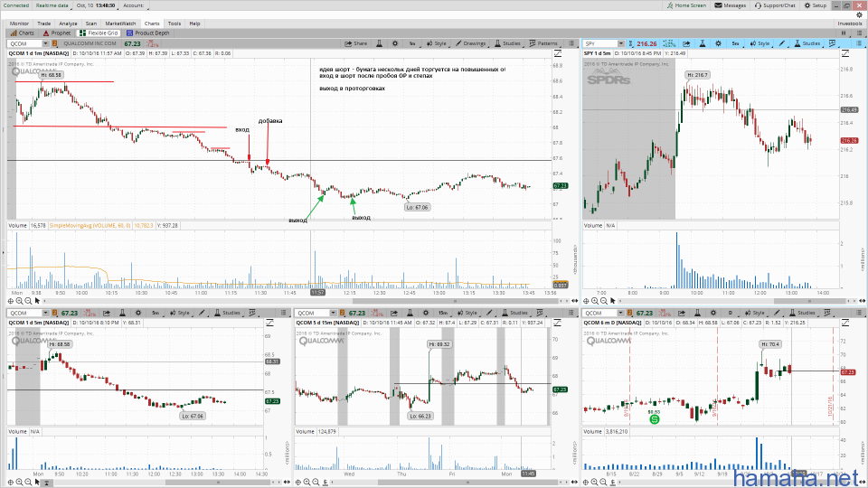The image size is (868, 488).
Task: Click the Realtime data status
Action: coord(52,5)
